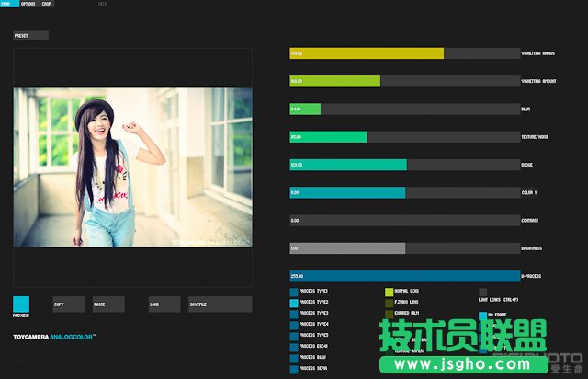Adjust the Vignetting Radius slider

pyautogui.click(x=404, y=54)
